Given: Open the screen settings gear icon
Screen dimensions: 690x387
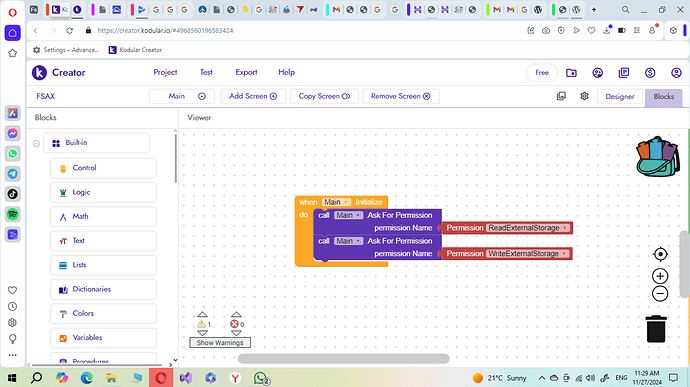Looking at the screenshot, I should pyautogui.click(x=584, y=96).
